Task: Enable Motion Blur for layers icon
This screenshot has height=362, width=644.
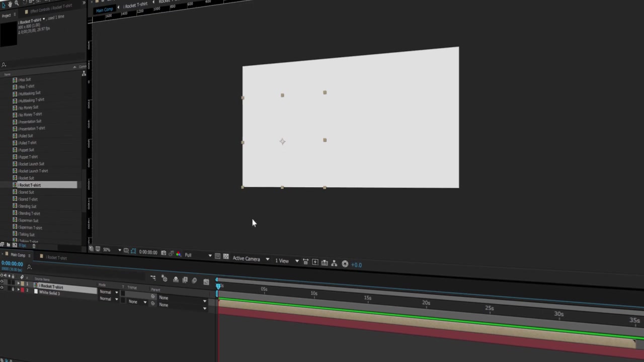Action: click(194, 281)
